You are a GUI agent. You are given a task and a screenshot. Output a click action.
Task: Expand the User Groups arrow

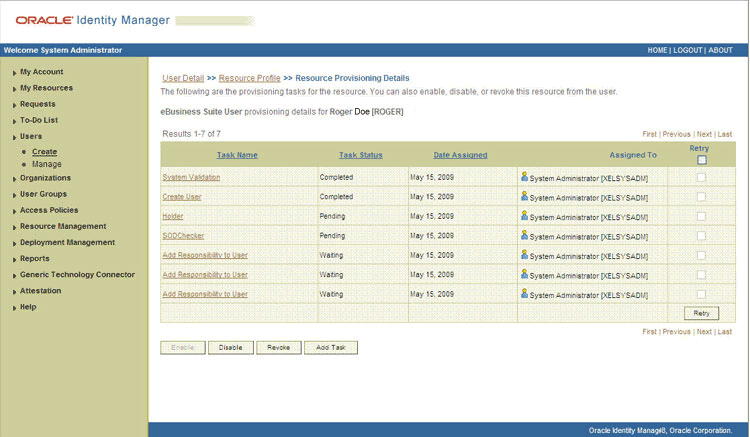click(14, 195)
